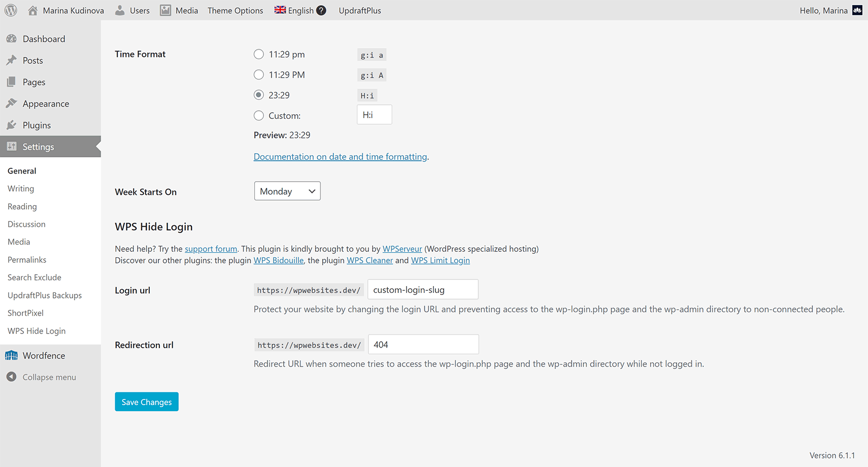This screenshot has height=467, width=868.
Task: Go to Discussion settings
Action: tap(26, 224)
